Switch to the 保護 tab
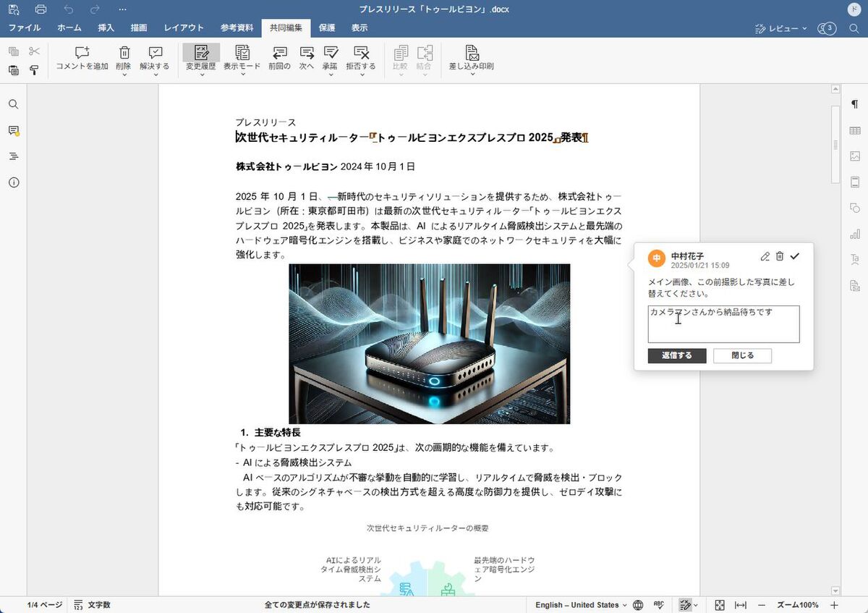 pos(327,28)
